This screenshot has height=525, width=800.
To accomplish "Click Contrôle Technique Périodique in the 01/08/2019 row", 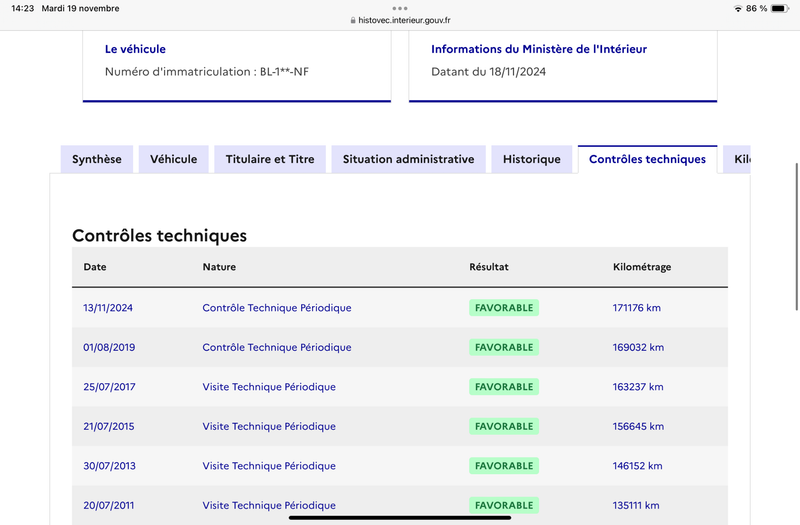I will [x=277, y=347].
